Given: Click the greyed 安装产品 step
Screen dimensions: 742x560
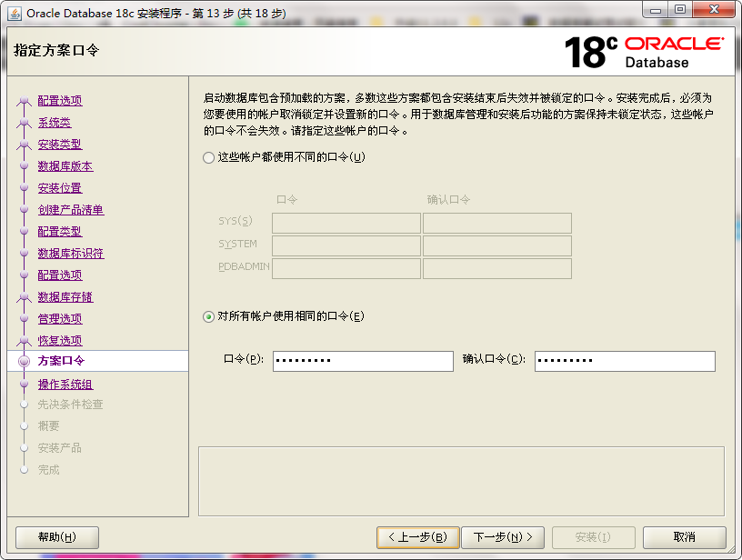Looking at the screenshot, I should tap(60, 448).
